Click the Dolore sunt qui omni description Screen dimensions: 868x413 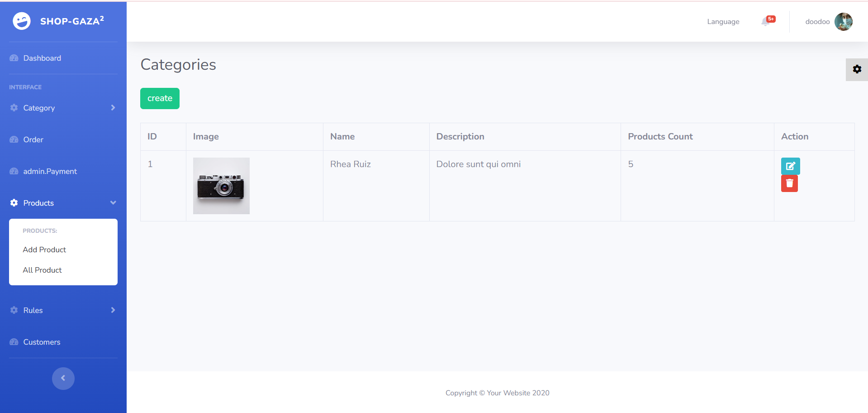coord(479,164)
